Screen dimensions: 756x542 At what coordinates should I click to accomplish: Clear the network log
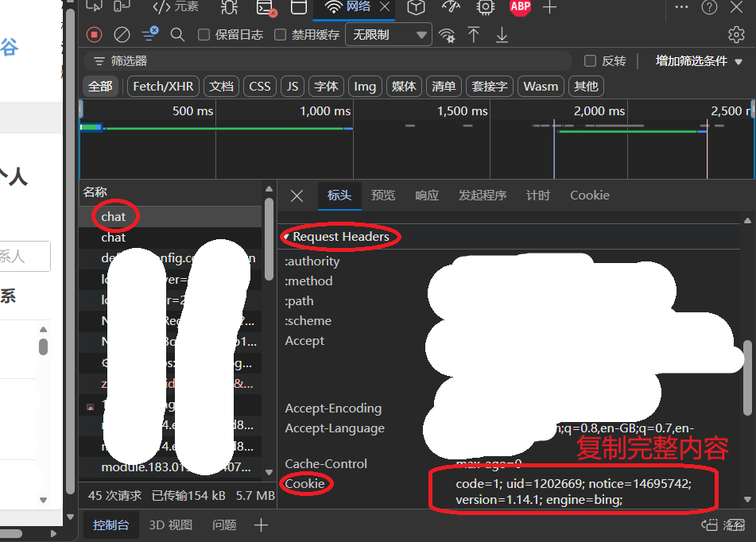(x=122, y=35)
